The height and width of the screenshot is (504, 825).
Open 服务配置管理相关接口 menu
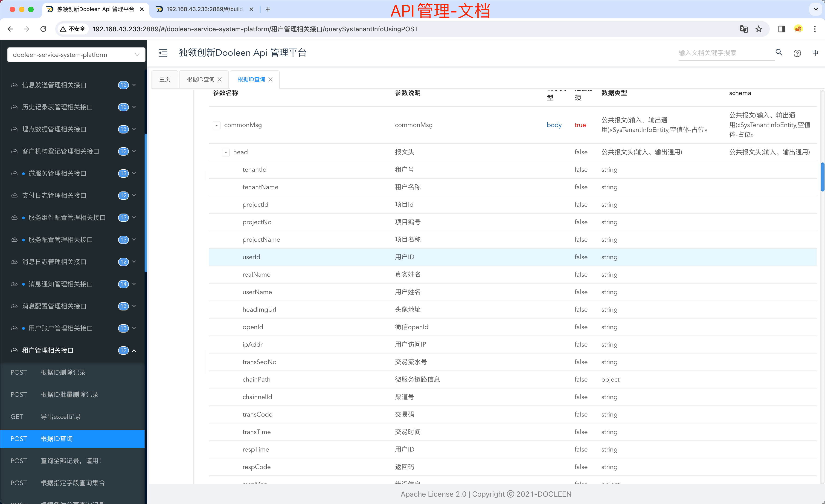coord(72,240)
